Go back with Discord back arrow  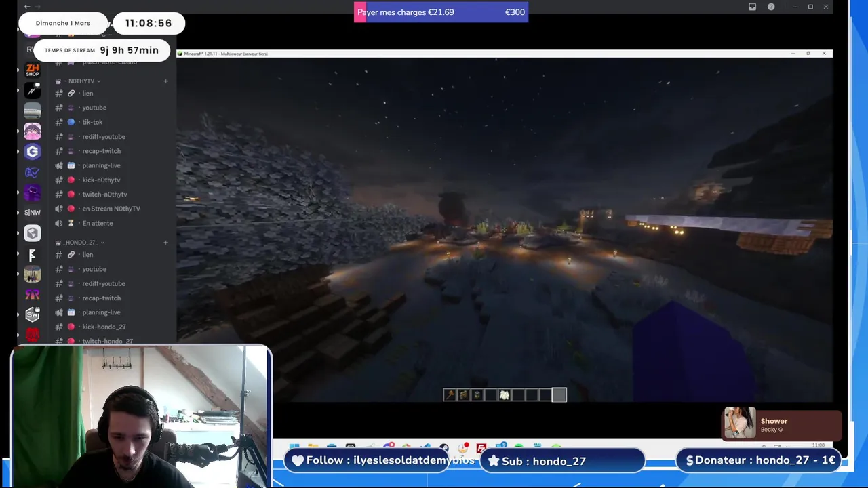(27, 7)
